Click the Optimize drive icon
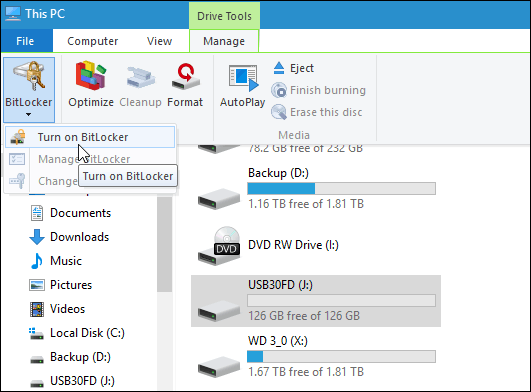 coord(91,75)
